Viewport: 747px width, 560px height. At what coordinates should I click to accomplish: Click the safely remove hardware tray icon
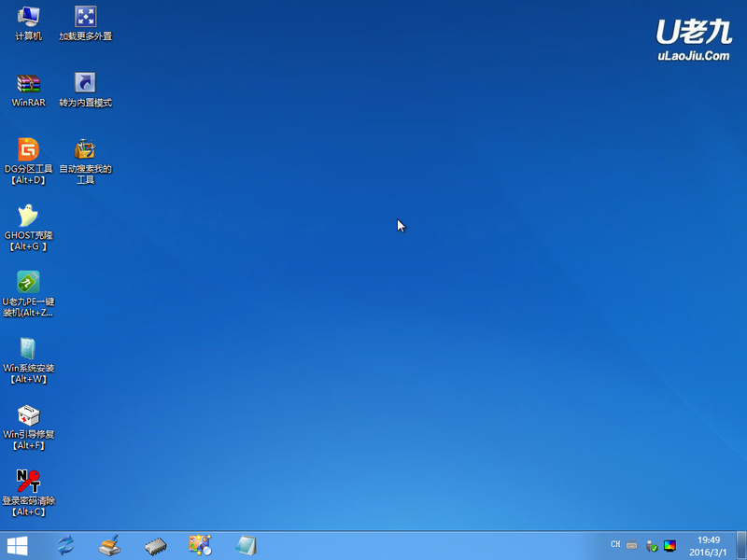pos(652,546)
